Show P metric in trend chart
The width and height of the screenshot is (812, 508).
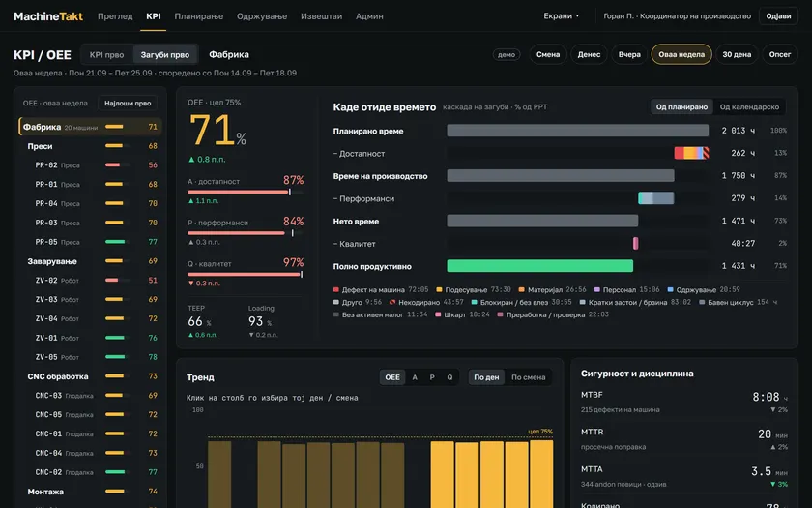(432, 377)
